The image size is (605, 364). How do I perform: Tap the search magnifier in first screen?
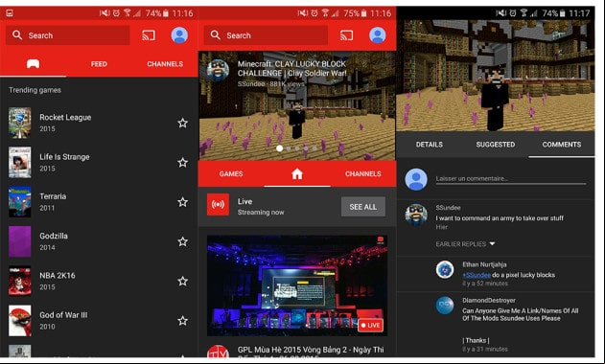point(17,35)
